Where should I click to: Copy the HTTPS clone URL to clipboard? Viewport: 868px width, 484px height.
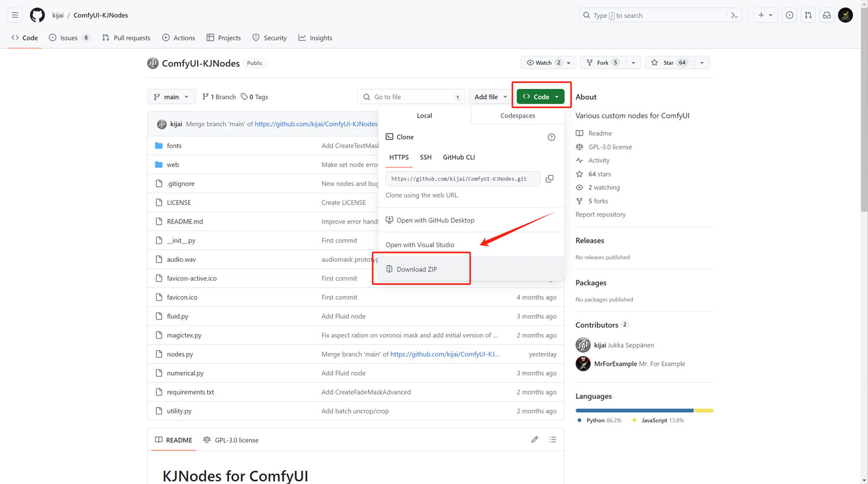click(549, 179)
